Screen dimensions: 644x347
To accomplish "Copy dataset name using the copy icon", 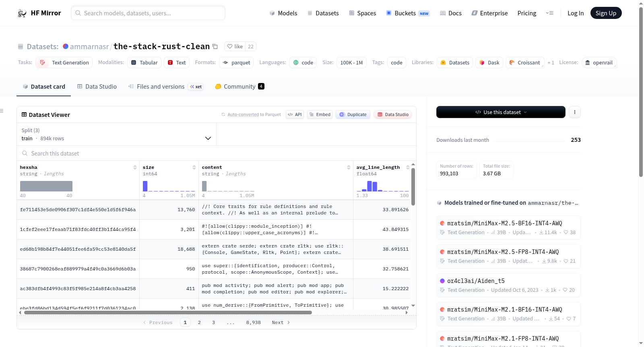I will [215, 46].
